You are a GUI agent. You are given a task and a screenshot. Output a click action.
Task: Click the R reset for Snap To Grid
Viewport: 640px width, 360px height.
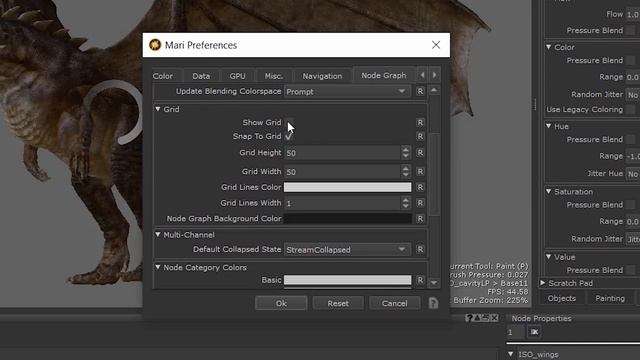coord(420,136)
